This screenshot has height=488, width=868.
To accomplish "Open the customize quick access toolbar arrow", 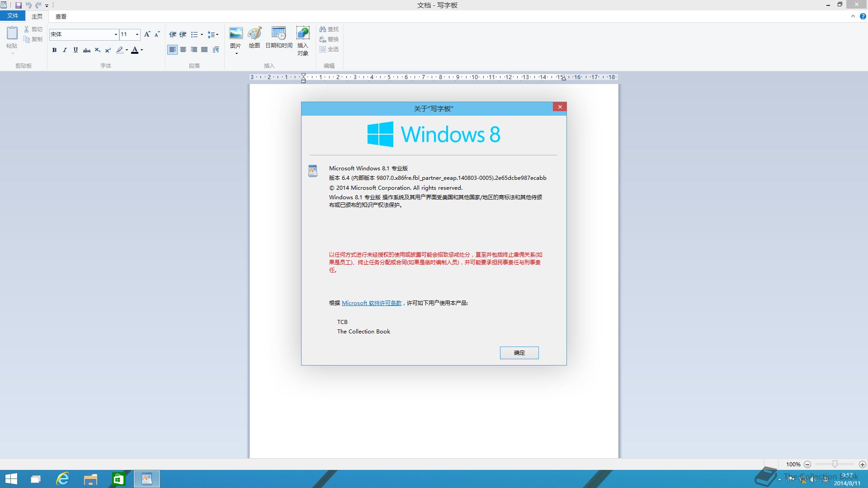I will (47, 6).
